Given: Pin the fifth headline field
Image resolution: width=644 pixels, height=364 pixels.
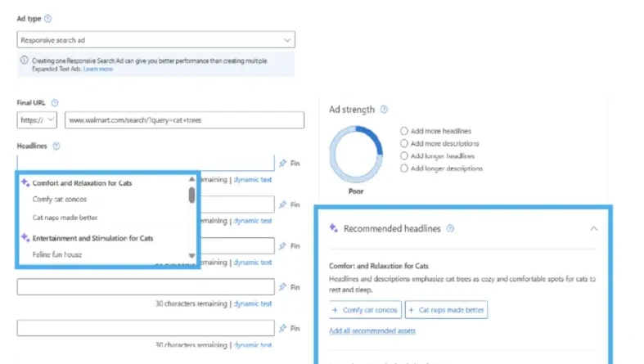Looking at the screenshot, I should (x=290, y=328).
